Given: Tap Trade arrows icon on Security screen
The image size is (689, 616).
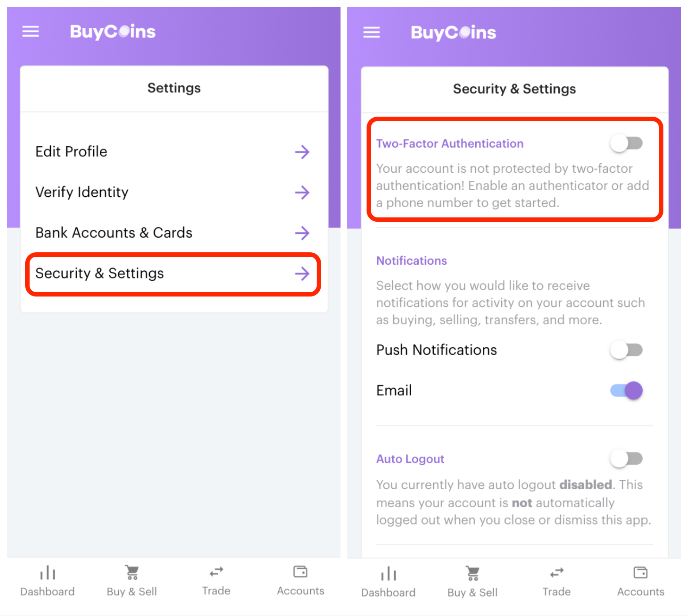Looking at the screenshot, I should (557, 573).
